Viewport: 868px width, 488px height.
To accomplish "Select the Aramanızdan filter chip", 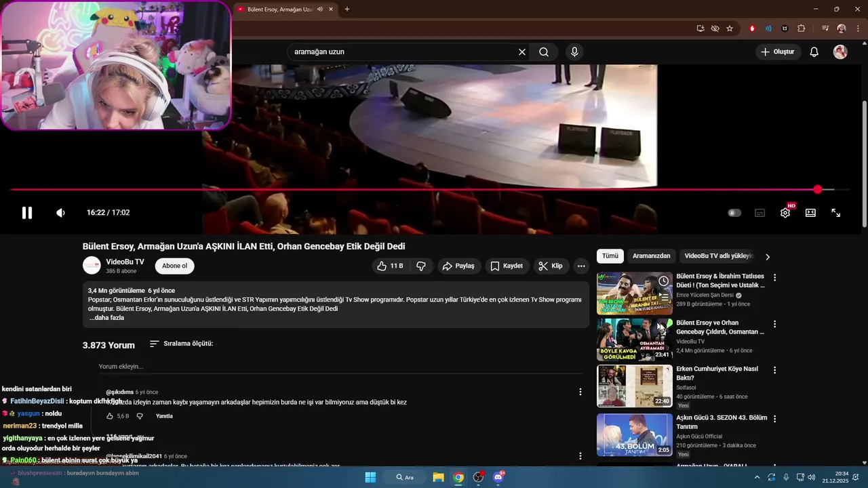I will point(651,256).
